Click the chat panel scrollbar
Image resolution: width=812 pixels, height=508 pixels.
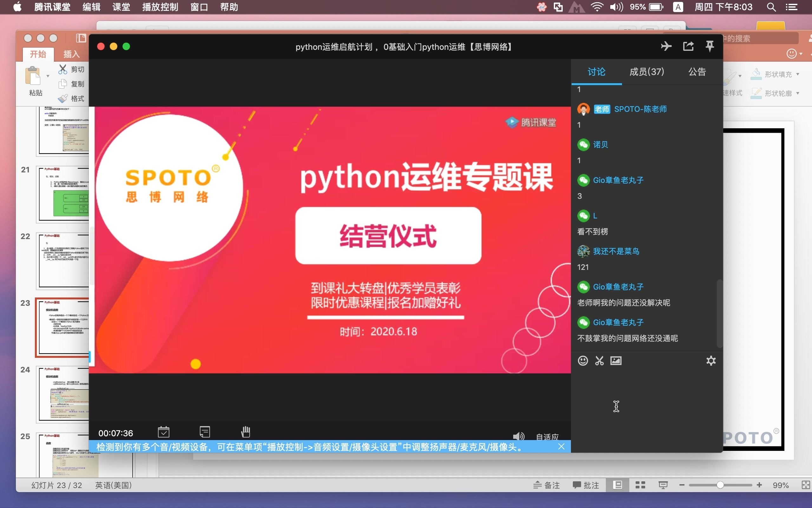pyautogui.click(x=719, y=313)
